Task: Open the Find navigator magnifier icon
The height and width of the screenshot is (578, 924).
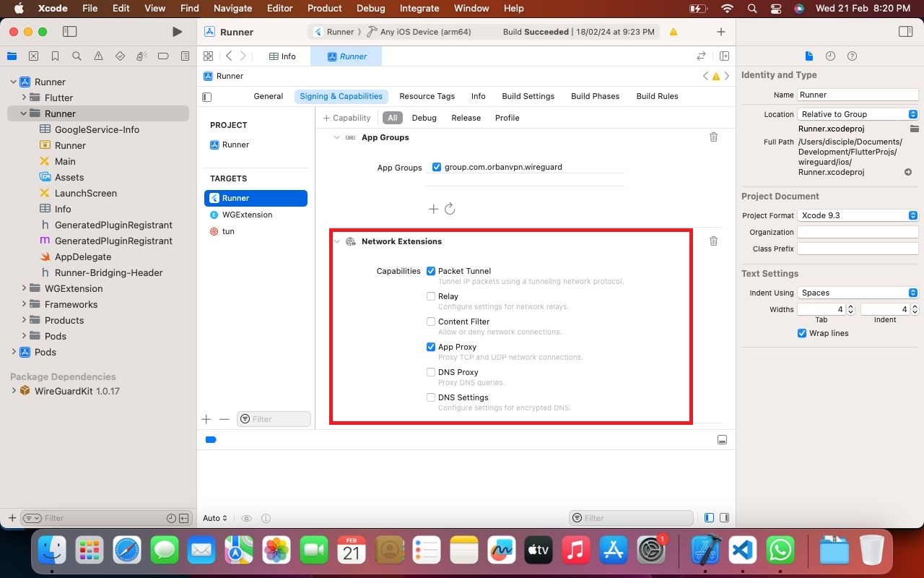Action: [x=77, y=56]
